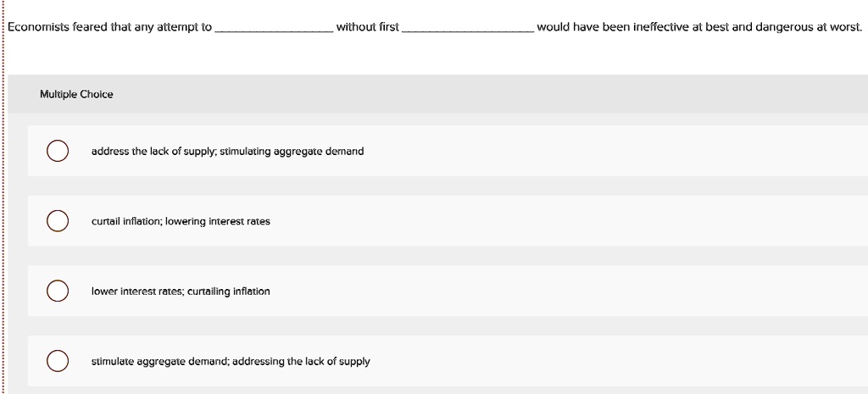Click empty area of first answer card

click(609, 151)
